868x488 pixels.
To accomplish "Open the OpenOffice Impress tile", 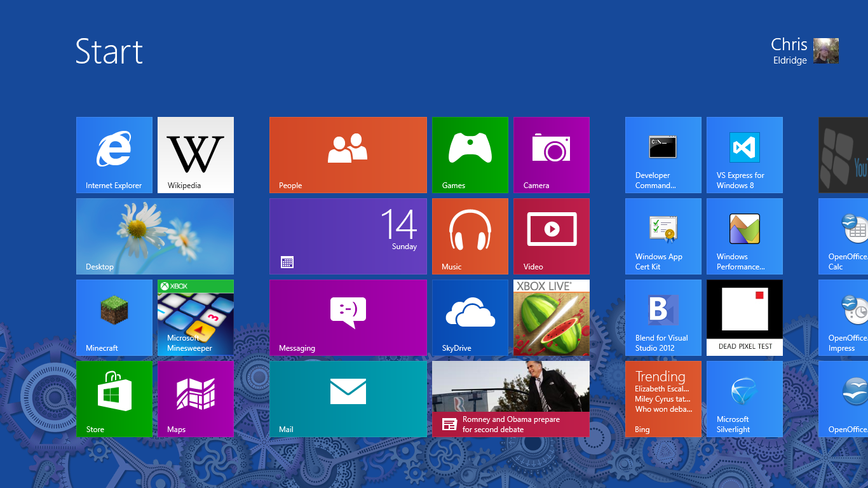I will [843, 318].
